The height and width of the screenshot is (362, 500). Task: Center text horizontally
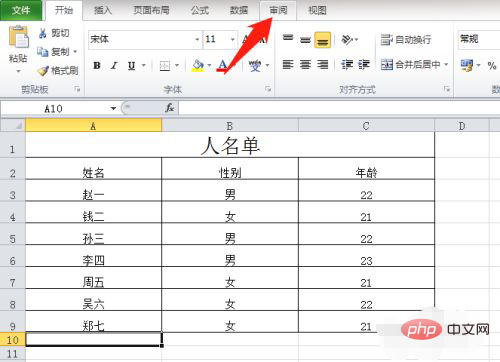[305, 64]
